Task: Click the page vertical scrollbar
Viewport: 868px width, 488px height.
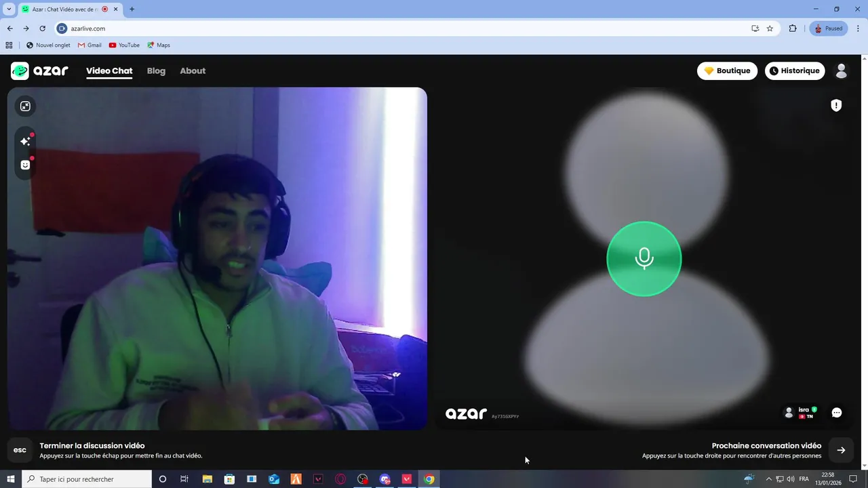Action: point(864,262)
